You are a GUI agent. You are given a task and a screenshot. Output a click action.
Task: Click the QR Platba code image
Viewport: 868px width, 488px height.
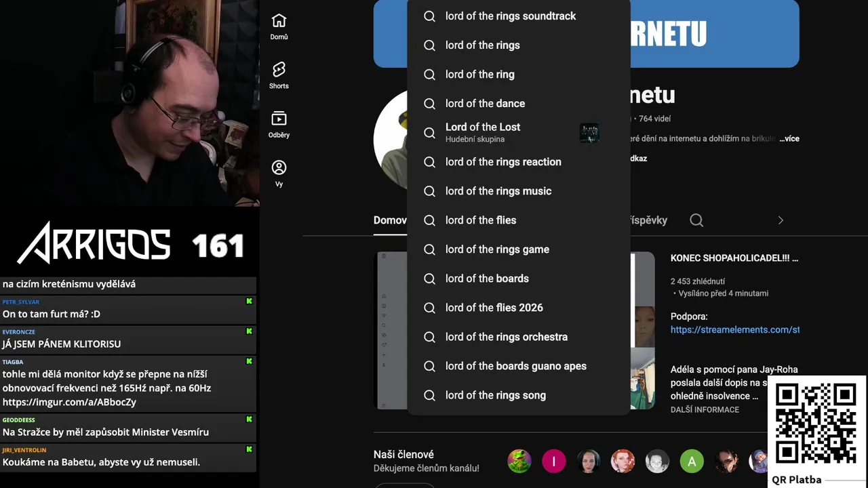click(x=815, y=424)
